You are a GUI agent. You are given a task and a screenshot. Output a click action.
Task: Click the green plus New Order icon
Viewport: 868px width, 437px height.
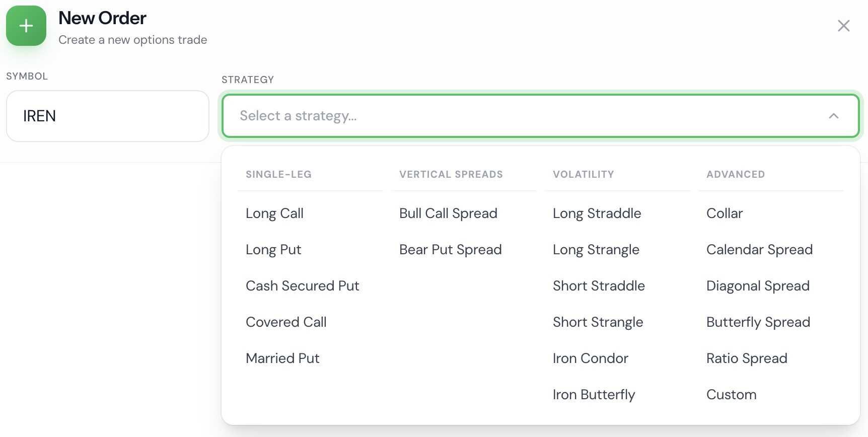point(26,26)
